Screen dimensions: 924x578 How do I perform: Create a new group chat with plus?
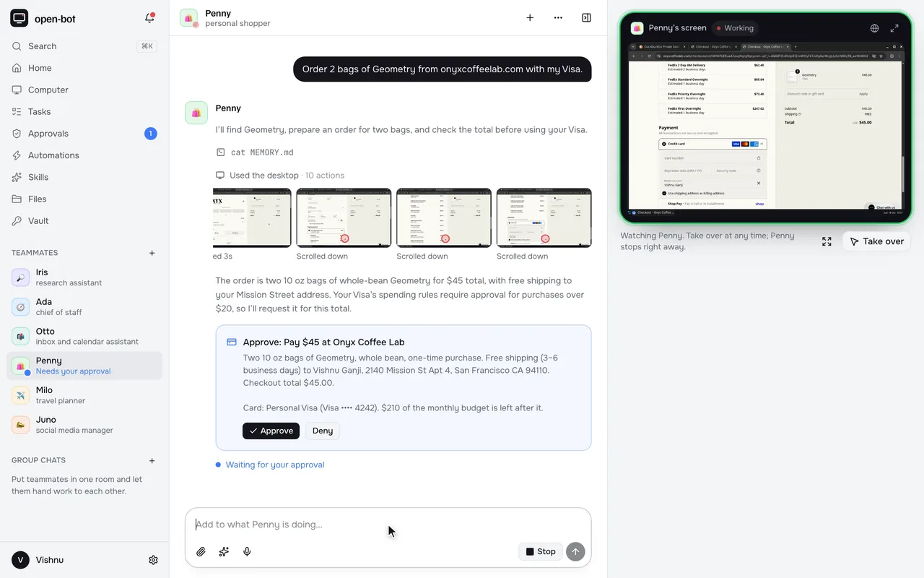[152, 460]
